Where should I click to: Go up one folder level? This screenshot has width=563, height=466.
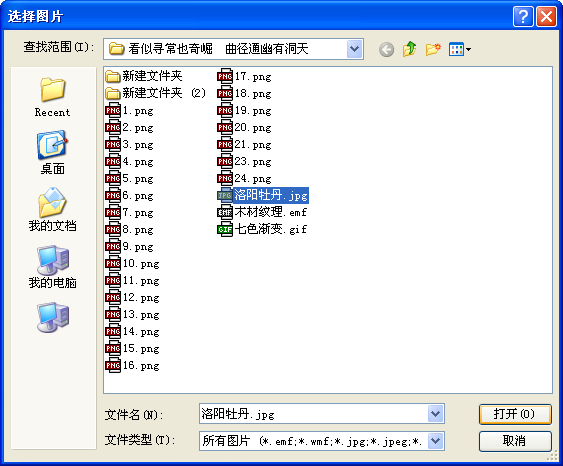click(x=409, y=49)
